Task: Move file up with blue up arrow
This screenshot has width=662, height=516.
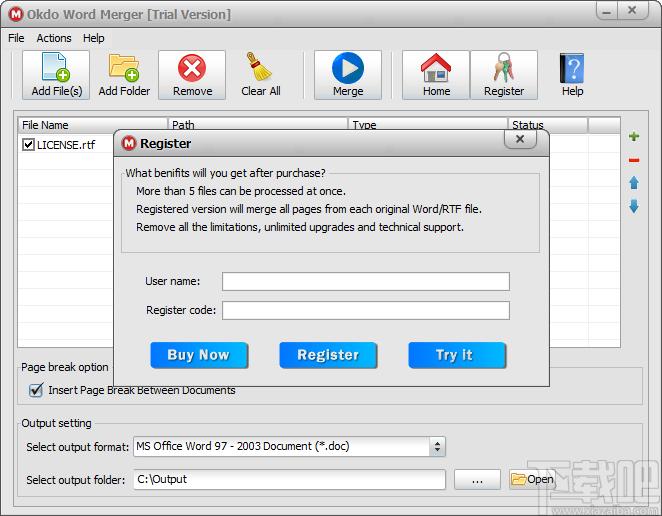Action: [634, 183]
